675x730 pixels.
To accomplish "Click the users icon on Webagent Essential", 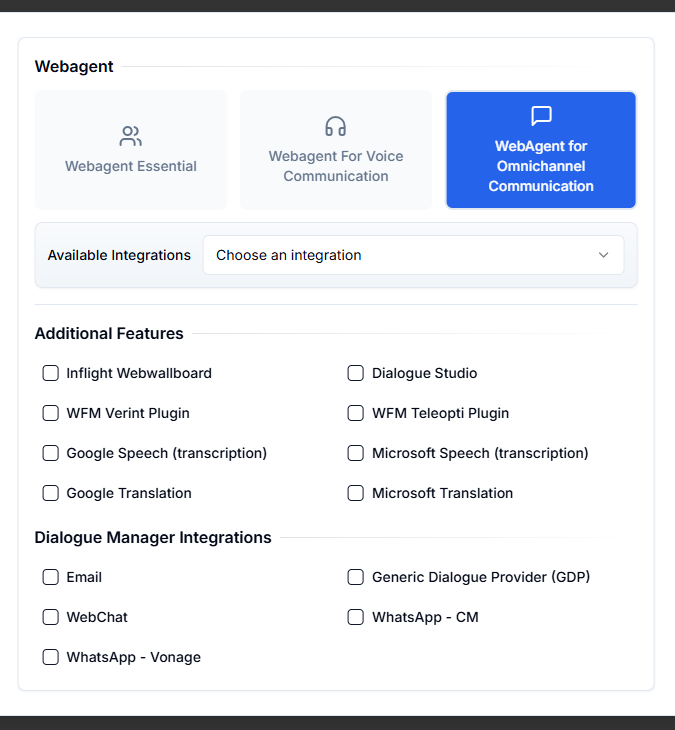I will coord(130,136).
